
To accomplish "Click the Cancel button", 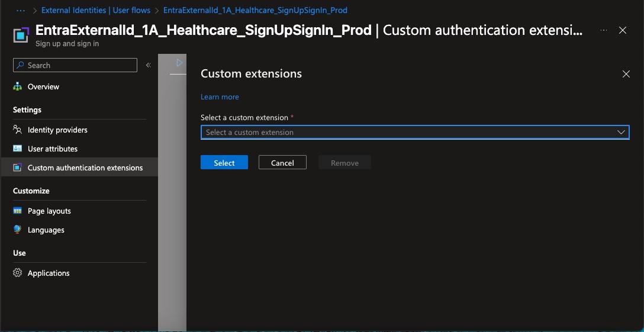I will tap(282, 162).
